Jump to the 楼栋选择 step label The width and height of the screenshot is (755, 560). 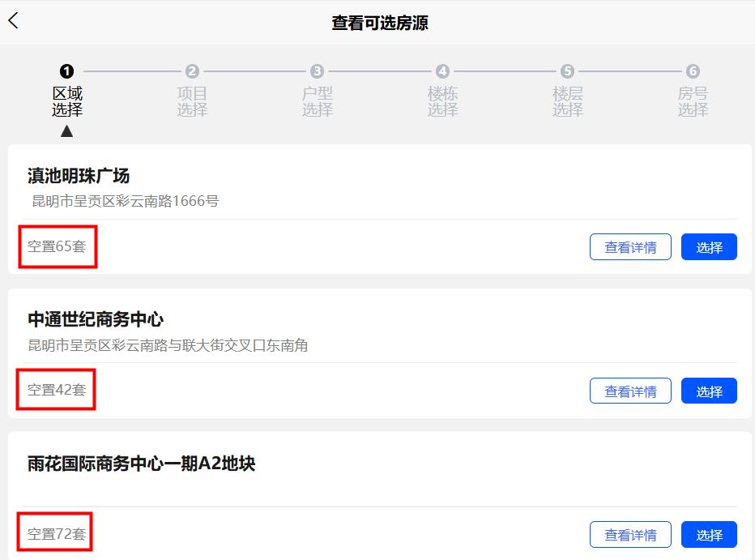[x=442, y=101]
